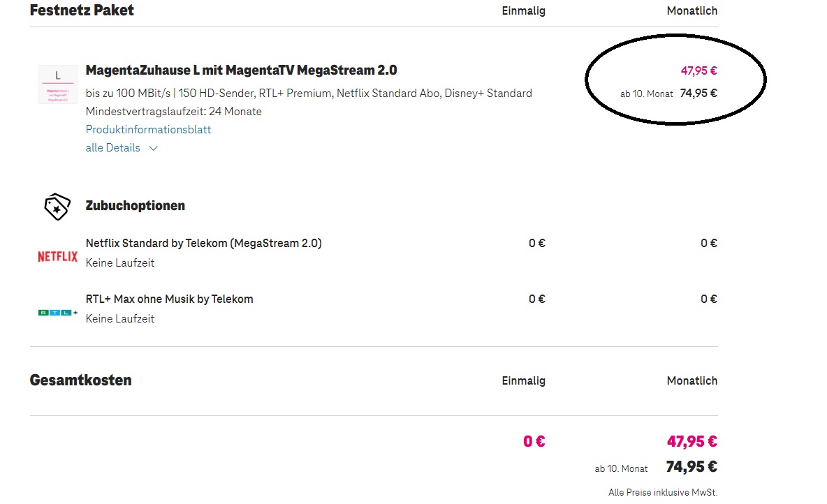Click the Mindestvertragslaufzeit: 24 Monate text
Image resolution: width=827 pixels, height=504 pixels.
click(x=173, y=112)
